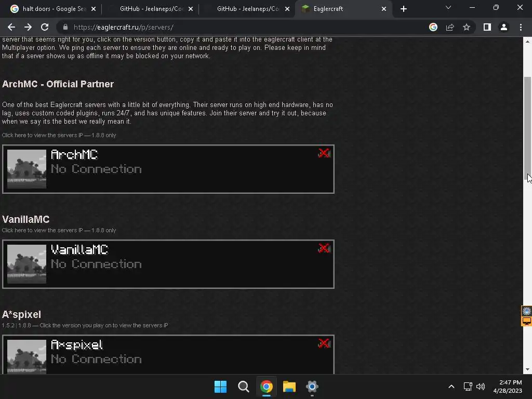Open the Google icon in address bar

(x=433, y=27)
